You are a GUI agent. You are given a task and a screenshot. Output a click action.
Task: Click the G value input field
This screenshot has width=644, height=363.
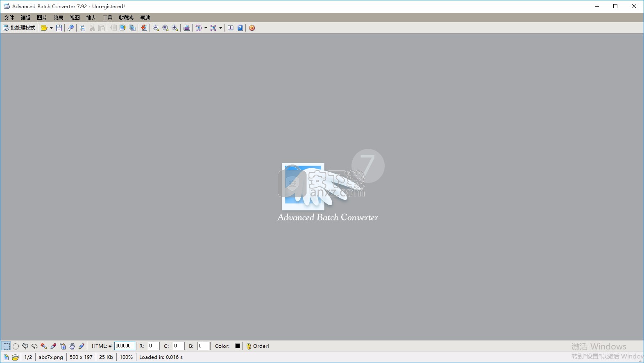click(x=179, y=346)
